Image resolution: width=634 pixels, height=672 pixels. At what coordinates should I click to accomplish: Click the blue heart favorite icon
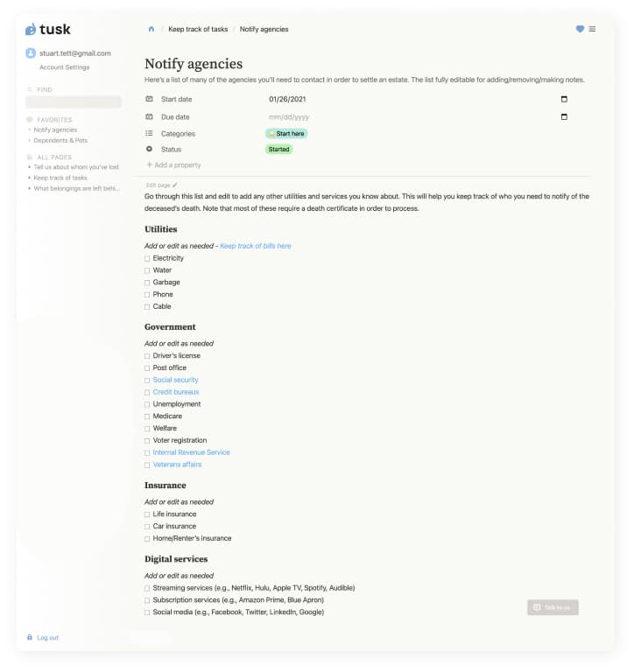[580, 29]
